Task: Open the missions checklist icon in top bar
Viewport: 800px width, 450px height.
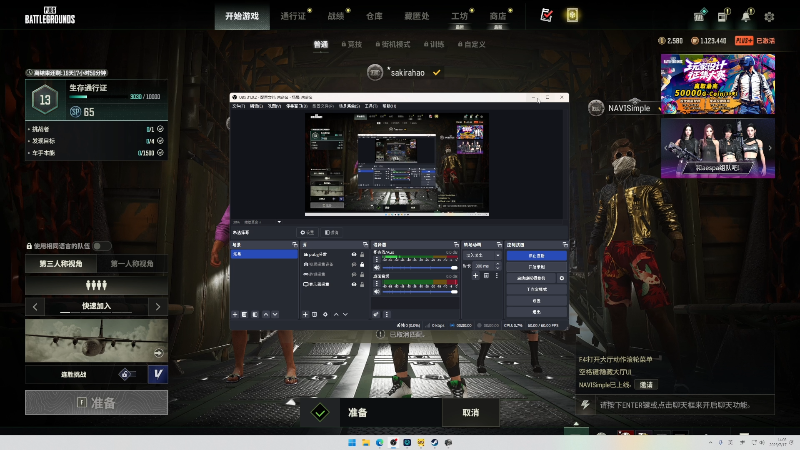Action: [546, 15]
